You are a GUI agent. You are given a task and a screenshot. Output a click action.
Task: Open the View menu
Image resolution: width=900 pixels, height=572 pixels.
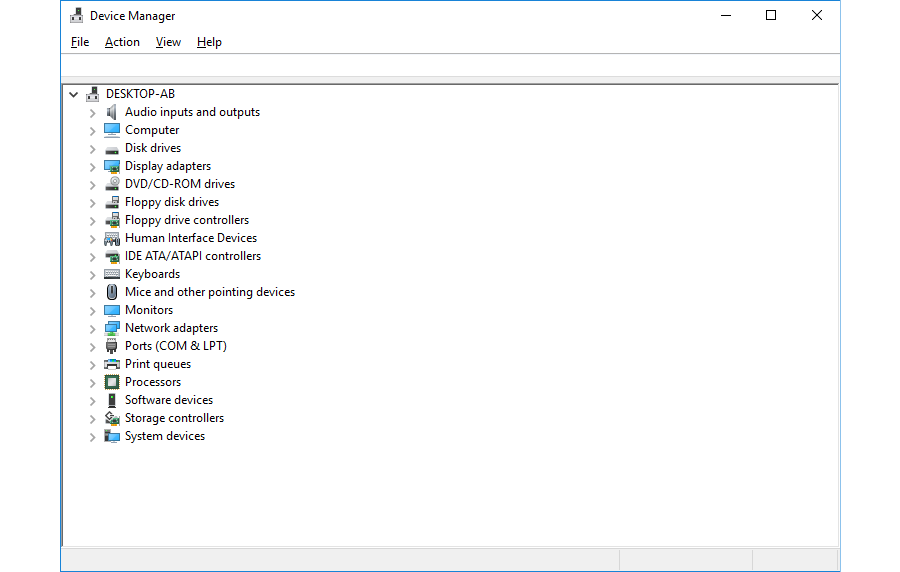(x=168, y=42)
